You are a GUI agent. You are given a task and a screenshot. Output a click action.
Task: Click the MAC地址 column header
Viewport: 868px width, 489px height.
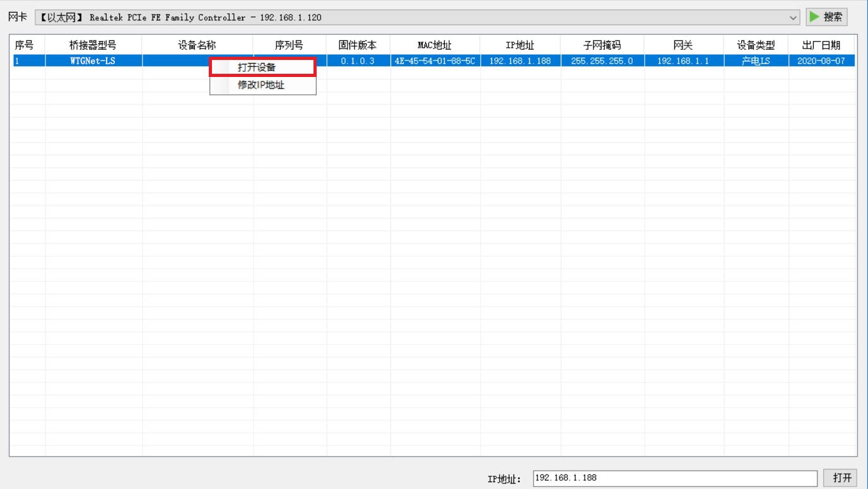tap(435, 45)
